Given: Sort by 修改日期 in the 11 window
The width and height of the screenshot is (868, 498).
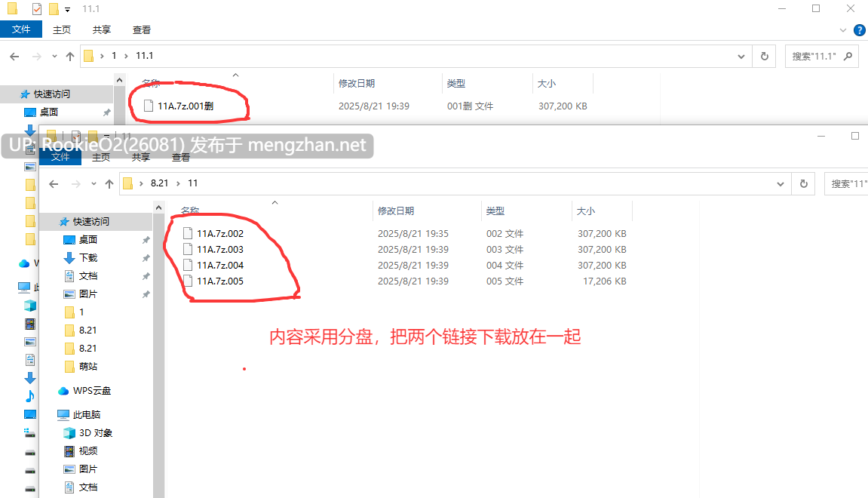Looking at the screenshot, I should pyautogui.click(x=396, y=211).
